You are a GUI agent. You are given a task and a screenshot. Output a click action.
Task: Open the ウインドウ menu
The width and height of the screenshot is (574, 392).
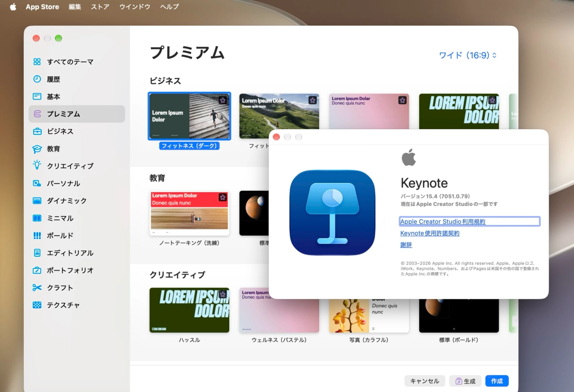pyautogui.click(x=135, y=7)
